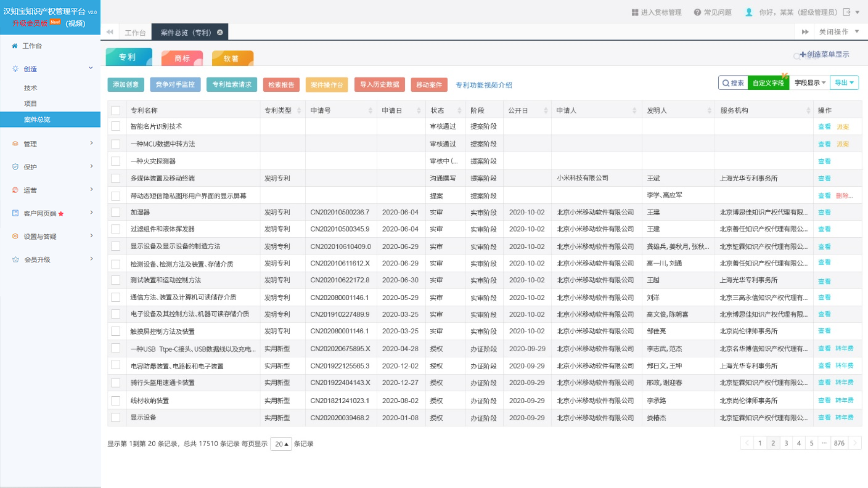The height and width of the screenshot is (488, 868).
Task: Click the question mark icon for 常见问题
Action: click(697, 12)
